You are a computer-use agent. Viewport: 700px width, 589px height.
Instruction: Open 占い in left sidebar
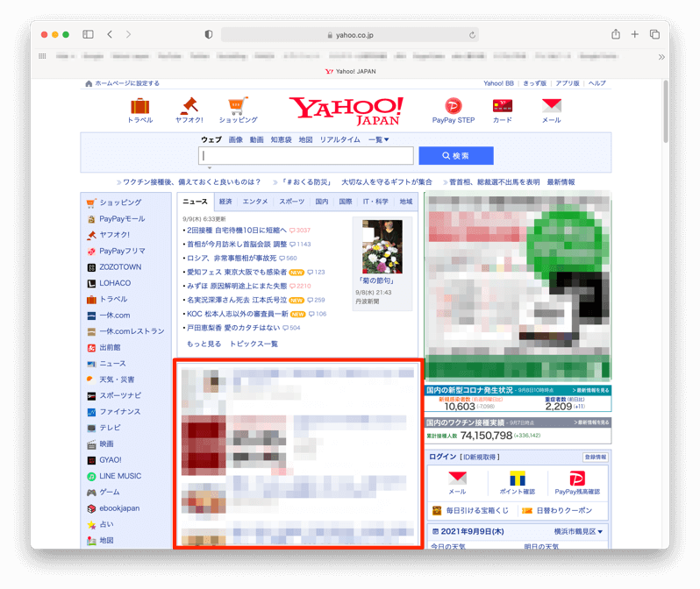106,524
